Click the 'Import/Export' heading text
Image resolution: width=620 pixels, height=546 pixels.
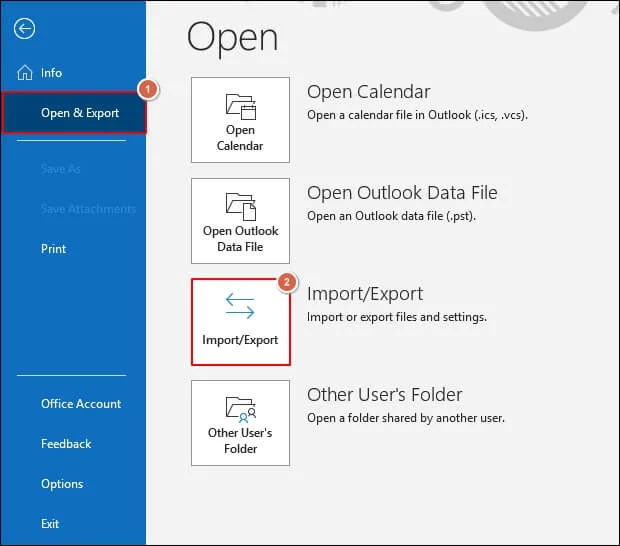point(365,294)
